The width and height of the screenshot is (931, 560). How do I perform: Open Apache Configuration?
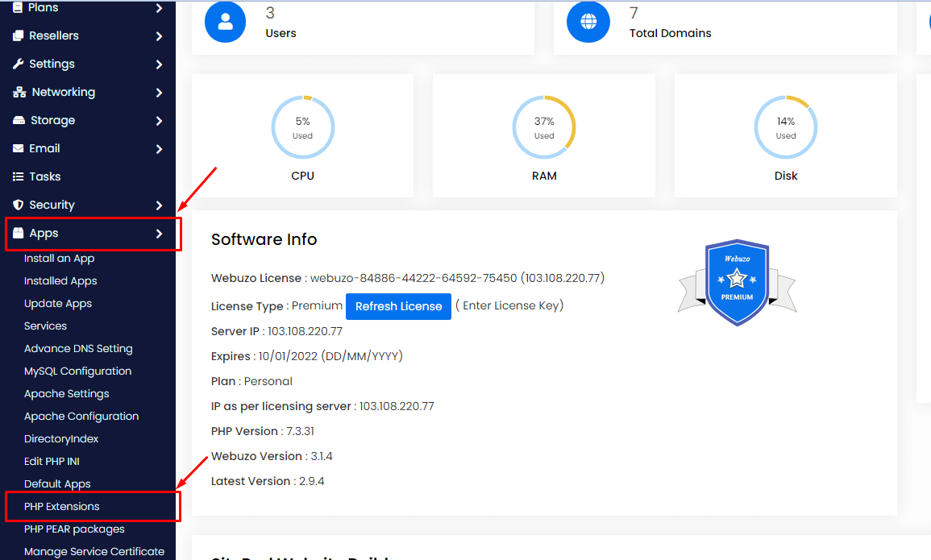(x=81, y=416)
